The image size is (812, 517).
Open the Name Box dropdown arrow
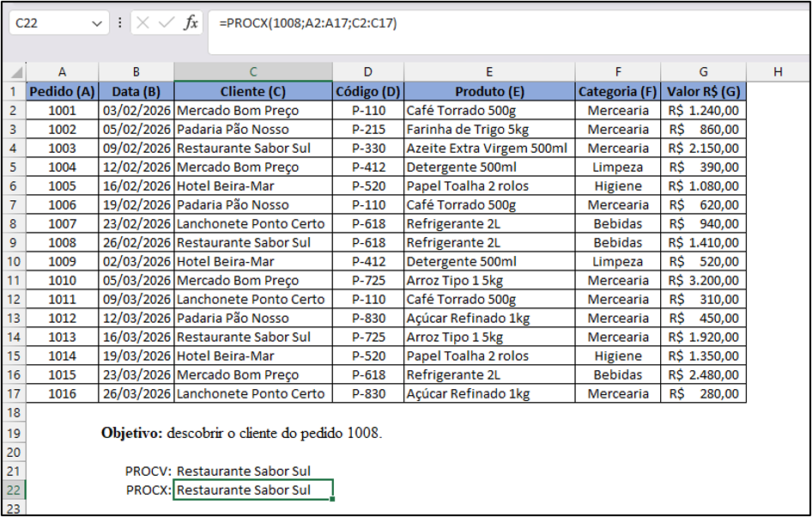(97, 23)
